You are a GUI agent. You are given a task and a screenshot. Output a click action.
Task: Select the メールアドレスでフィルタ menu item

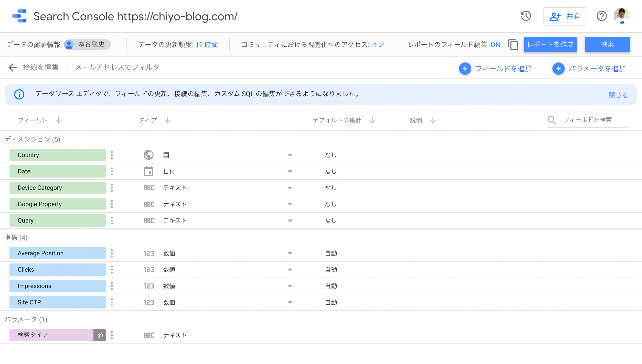[117, 67]
